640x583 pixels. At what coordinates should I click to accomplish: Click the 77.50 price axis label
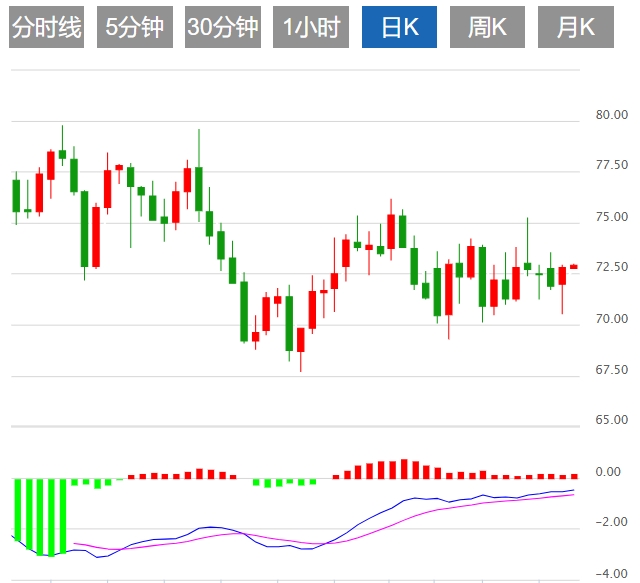[x=610, y=165]
